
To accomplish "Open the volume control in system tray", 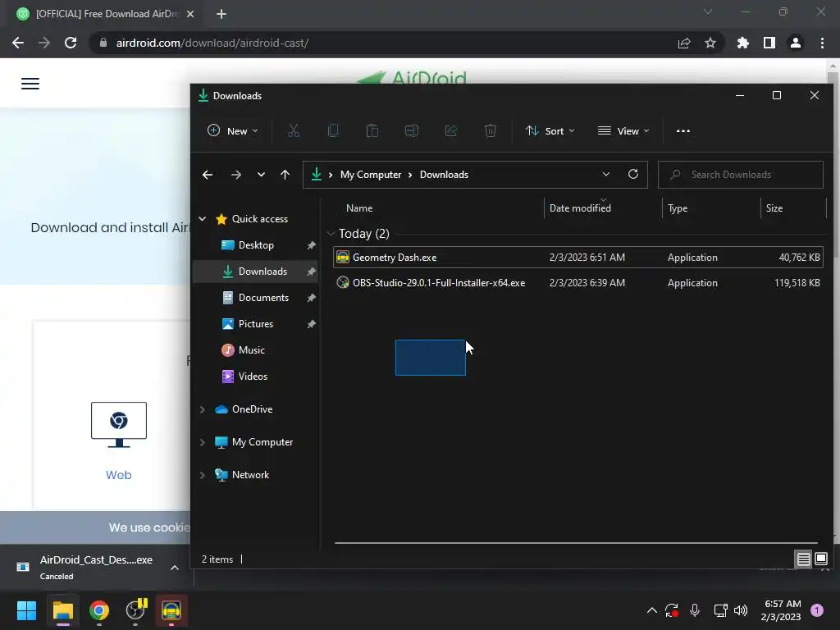I will tap(741, 610).
